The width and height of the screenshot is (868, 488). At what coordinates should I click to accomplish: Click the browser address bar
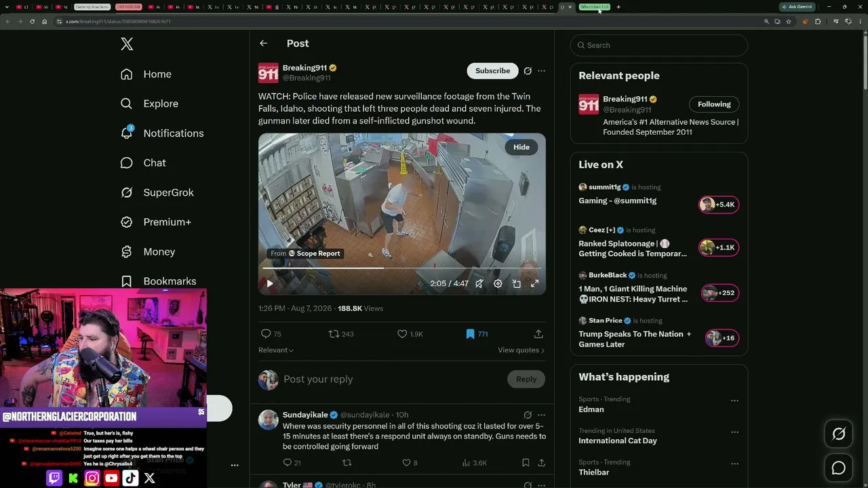(407, 22)
